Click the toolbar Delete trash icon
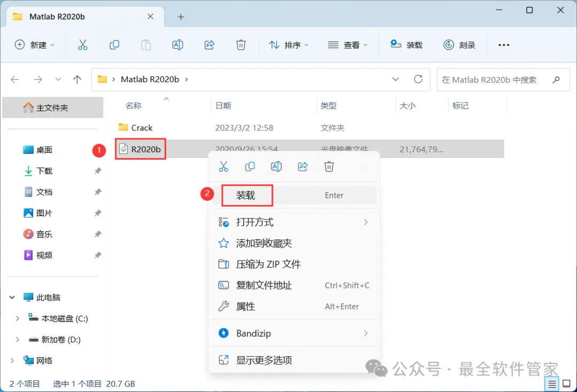577x392 pixels. pyautogui.click(x=240, y=45)
